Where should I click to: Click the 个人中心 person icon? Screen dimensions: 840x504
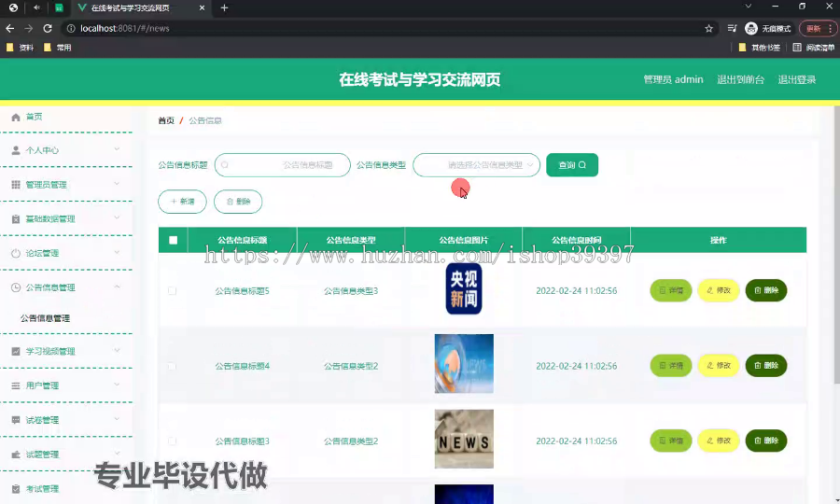point(16,150)
